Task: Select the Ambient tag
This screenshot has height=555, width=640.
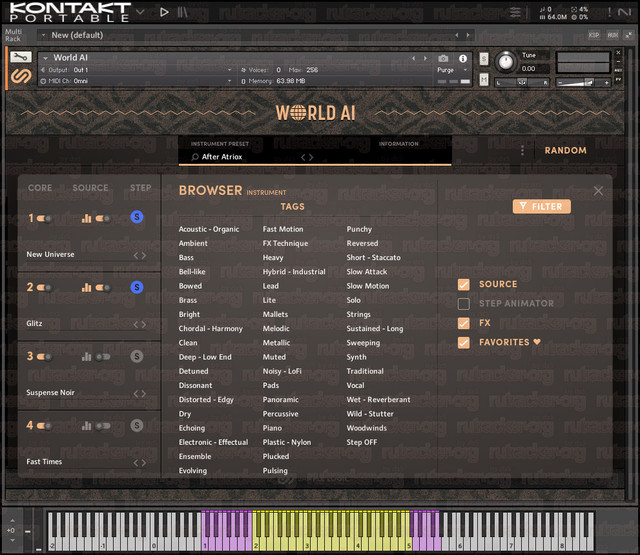Action: (193, 243)
